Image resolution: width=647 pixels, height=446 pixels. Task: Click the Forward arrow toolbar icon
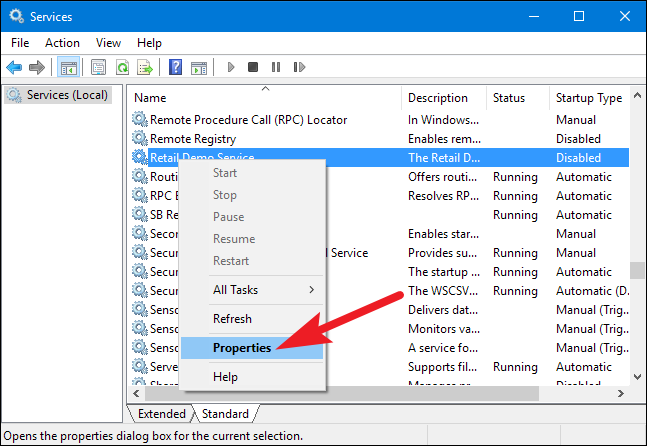[37, 67]
